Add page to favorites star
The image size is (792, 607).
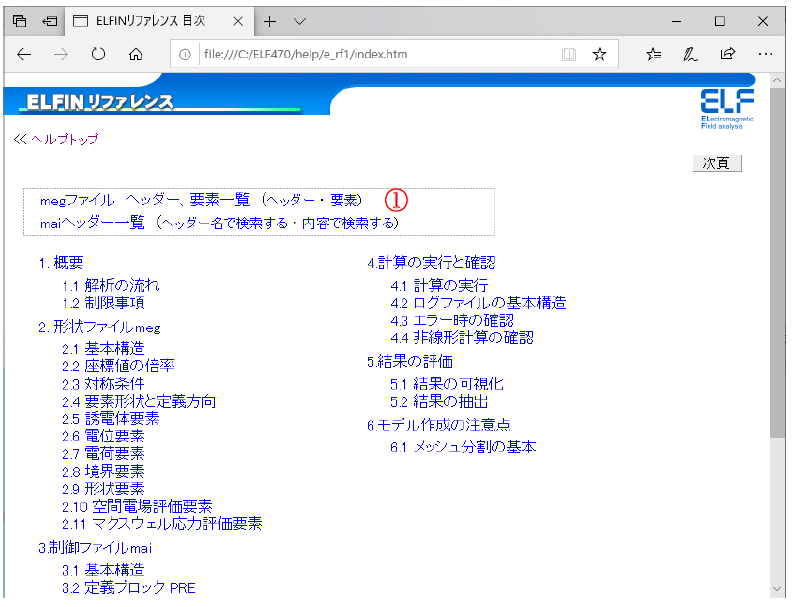(x=600, y=54)
